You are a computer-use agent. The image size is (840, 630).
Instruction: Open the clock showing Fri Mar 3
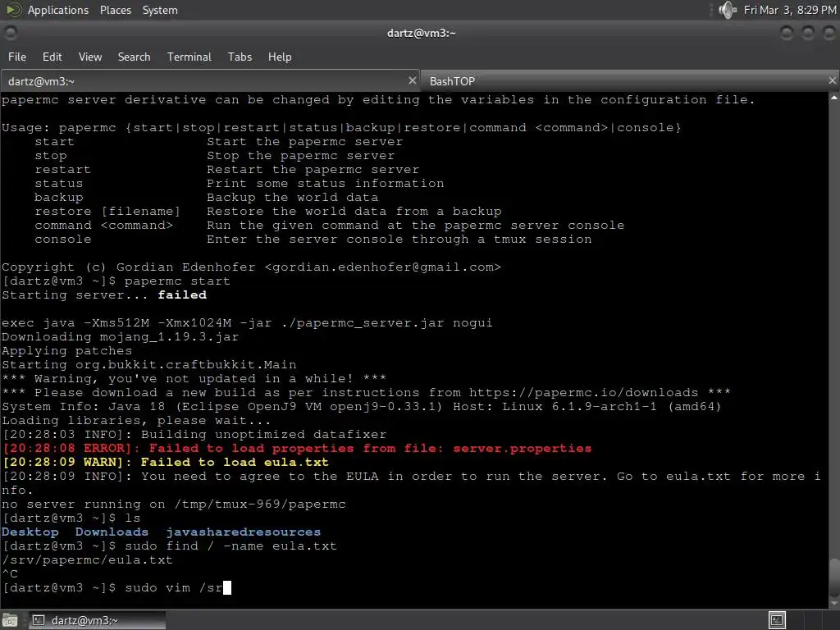pos(790,10)
